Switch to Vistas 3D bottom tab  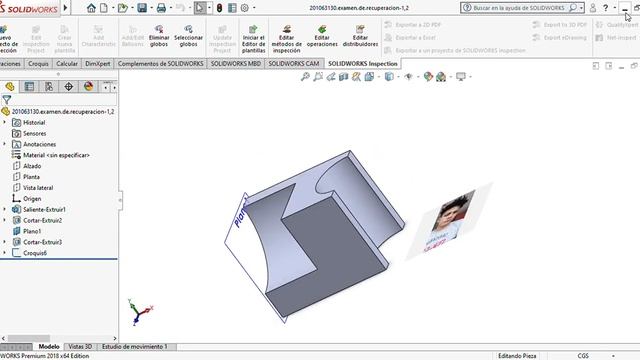[x=80, y=347]
